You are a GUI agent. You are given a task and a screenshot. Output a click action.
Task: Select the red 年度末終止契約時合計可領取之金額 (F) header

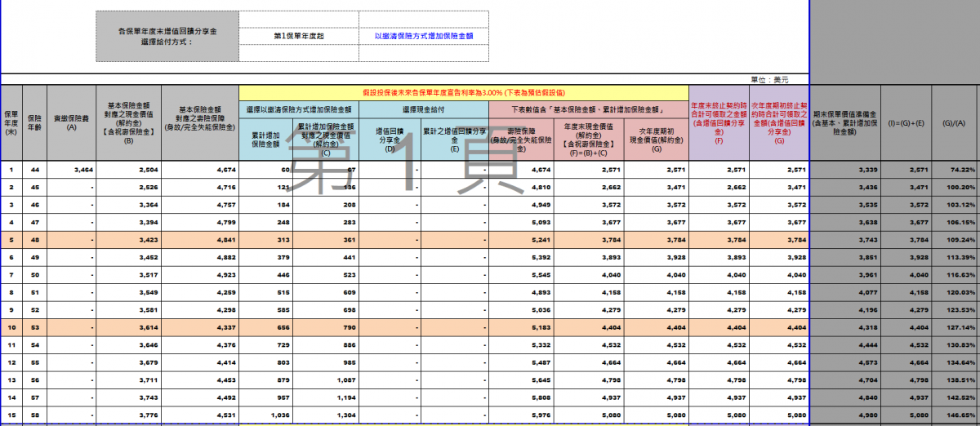[x=719, y=122]
